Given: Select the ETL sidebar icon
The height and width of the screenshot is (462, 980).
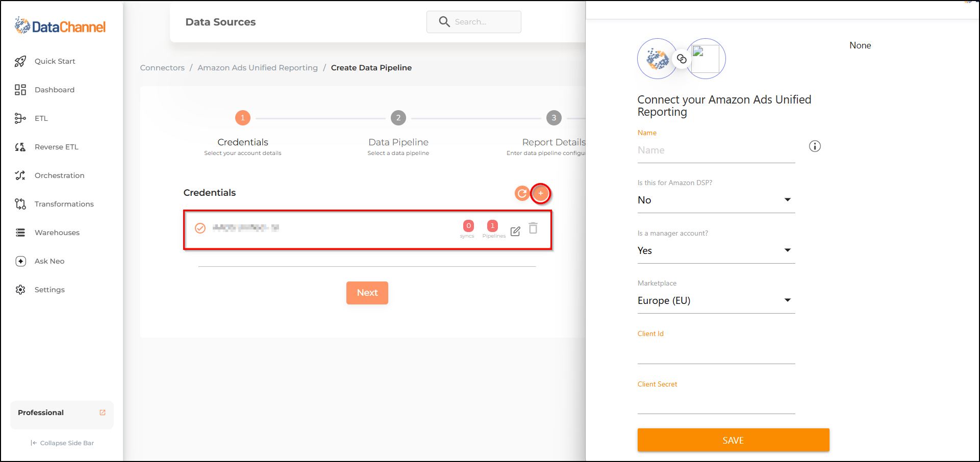Looking at the screenshot, I should (20, 118).
